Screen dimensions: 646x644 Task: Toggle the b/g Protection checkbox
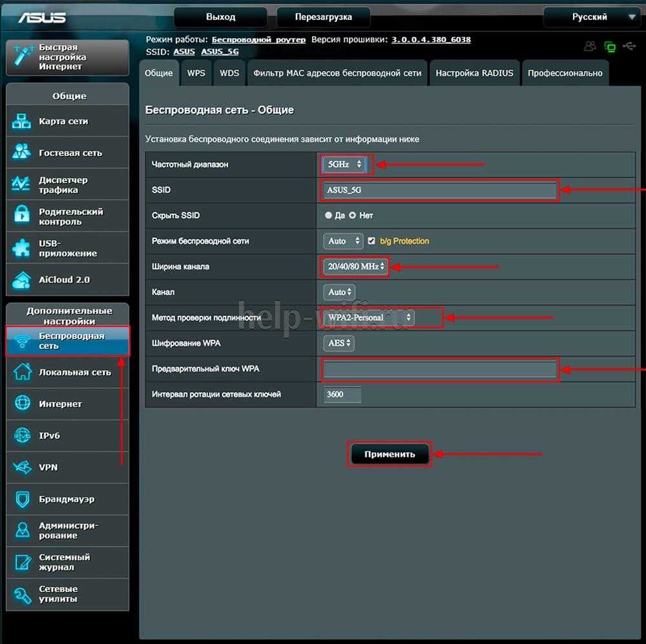(371, 241)
